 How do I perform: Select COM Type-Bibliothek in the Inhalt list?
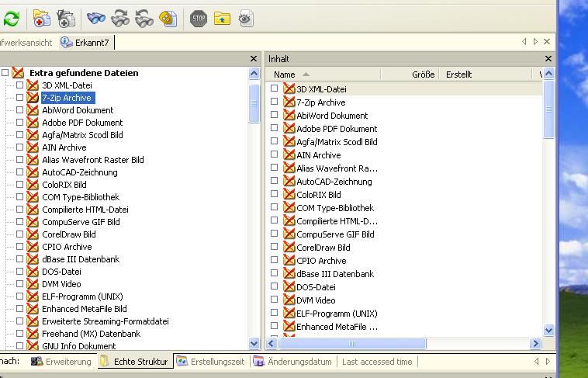click(335, 207)
